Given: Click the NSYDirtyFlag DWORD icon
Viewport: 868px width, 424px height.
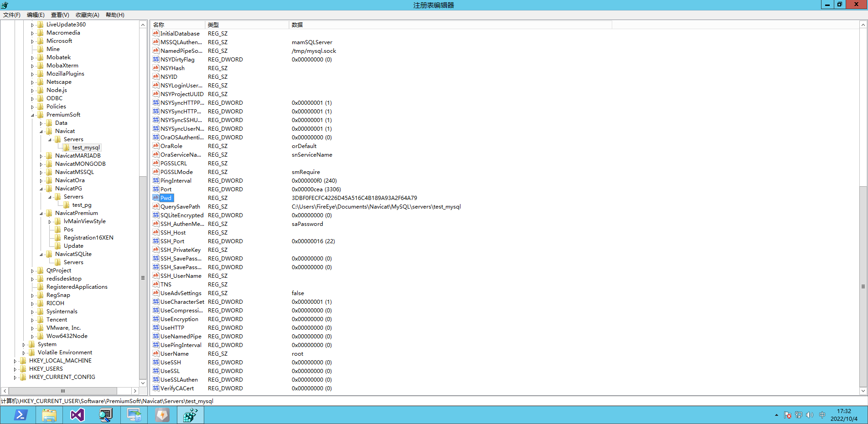Looking at the screenshot, I should (x=156, y=59).
